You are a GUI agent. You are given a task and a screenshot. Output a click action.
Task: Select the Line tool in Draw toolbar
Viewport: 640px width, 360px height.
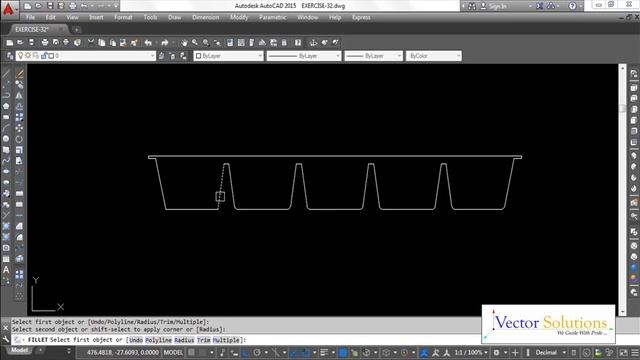pyautogui.click(x=6, y=74)
